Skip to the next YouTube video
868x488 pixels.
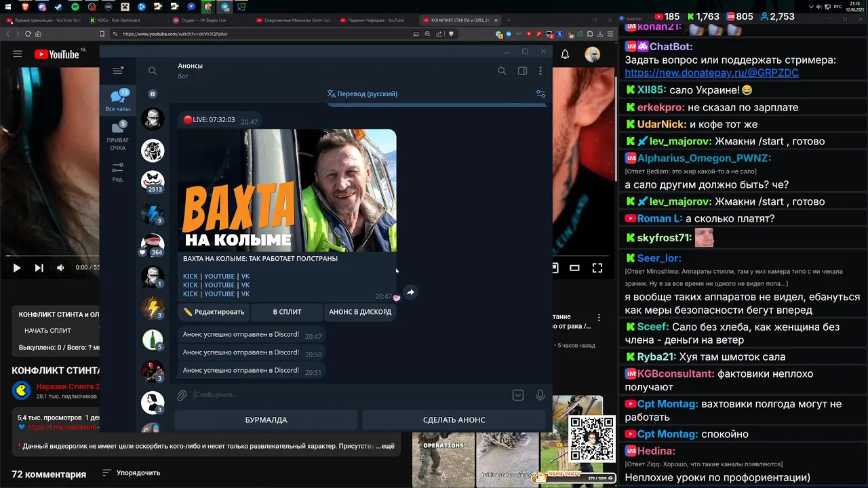39,268
